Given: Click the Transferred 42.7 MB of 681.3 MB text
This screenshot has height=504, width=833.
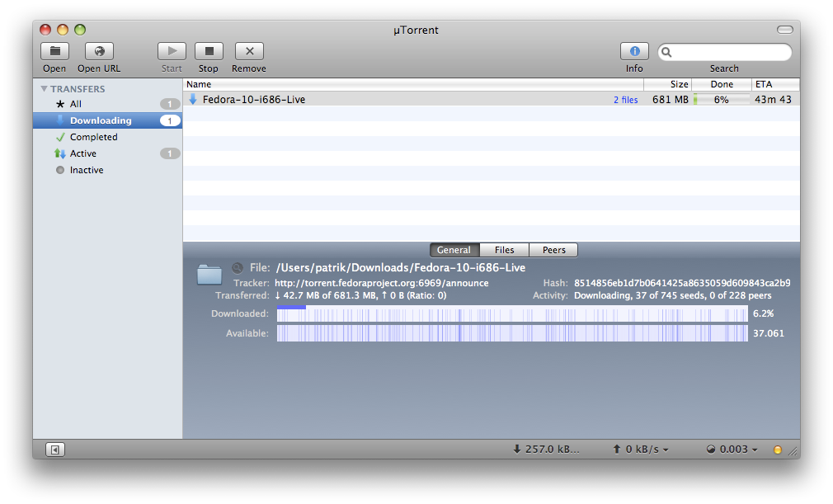Looking at the screenshot, I should pos(360,295).
